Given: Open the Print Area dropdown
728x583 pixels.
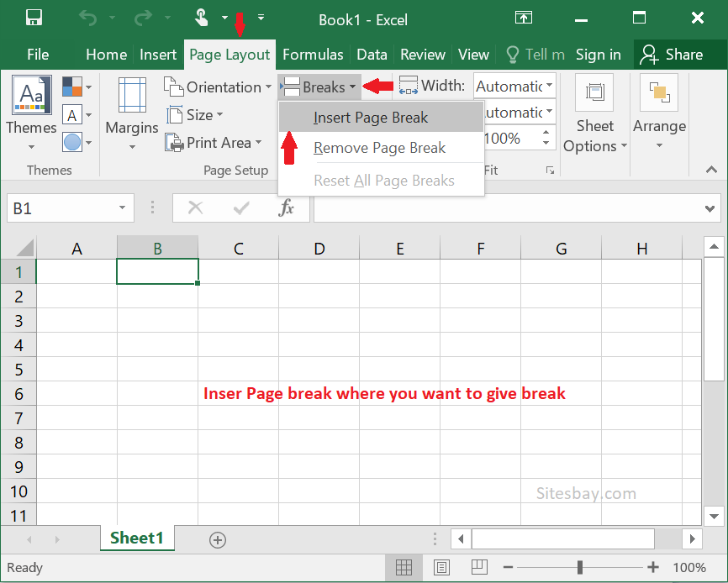Looking at the screenshot, I should pos(214,142).
